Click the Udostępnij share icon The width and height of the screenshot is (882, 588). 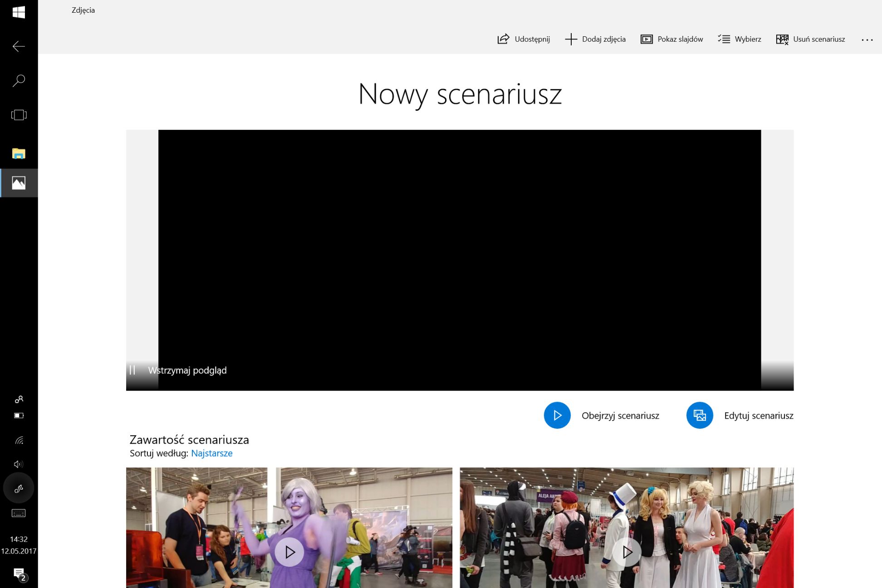503,39
